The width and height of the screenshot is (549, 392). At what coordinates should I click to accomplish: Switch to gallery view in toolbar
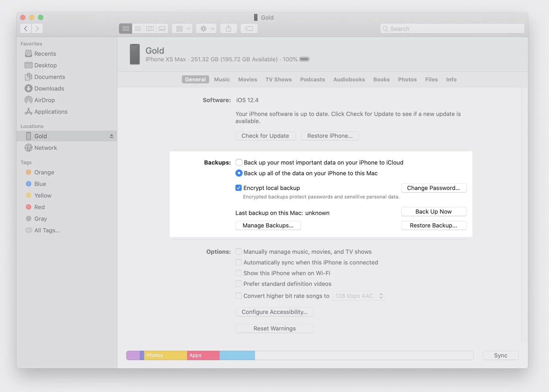point(162,29)
